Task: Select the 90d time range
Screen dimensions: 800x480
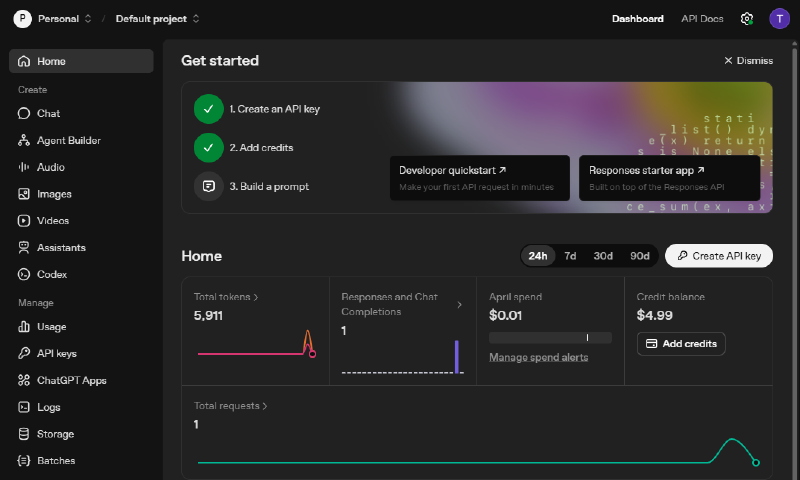Action: tap(639, 256)
